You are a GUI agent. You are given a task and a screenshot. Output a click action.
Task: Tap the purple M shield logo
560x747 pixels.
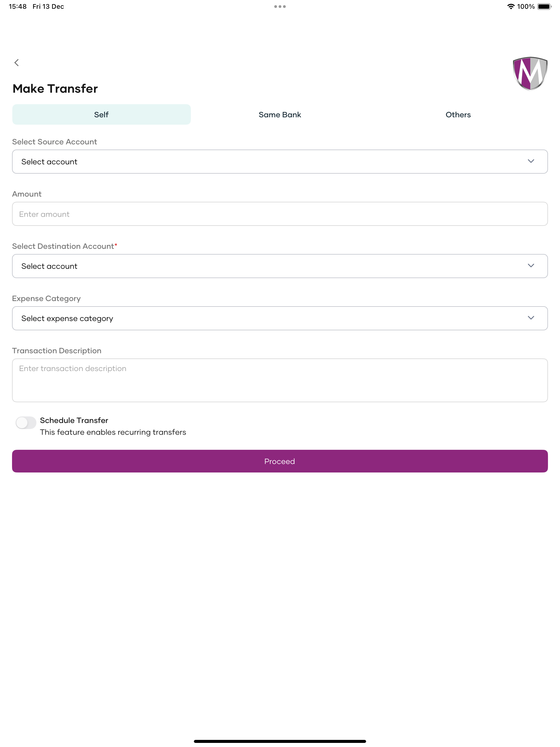tap(530, 74)
